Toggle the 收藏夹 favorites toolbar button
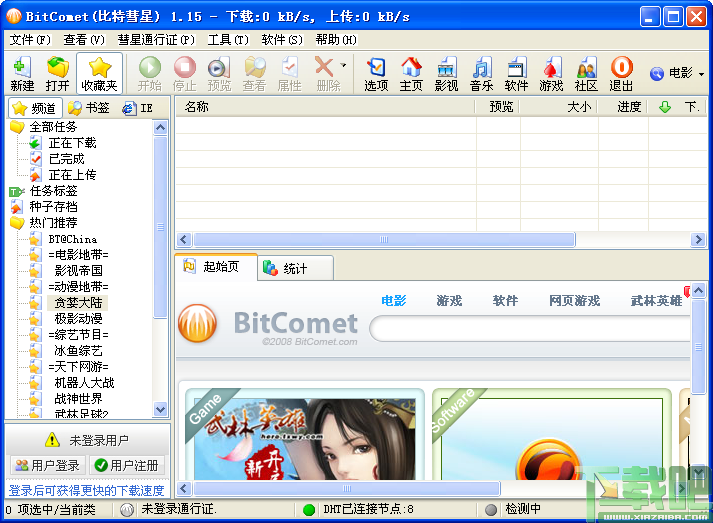This screenshot has height=523, width=713. (x=99, y=73)
